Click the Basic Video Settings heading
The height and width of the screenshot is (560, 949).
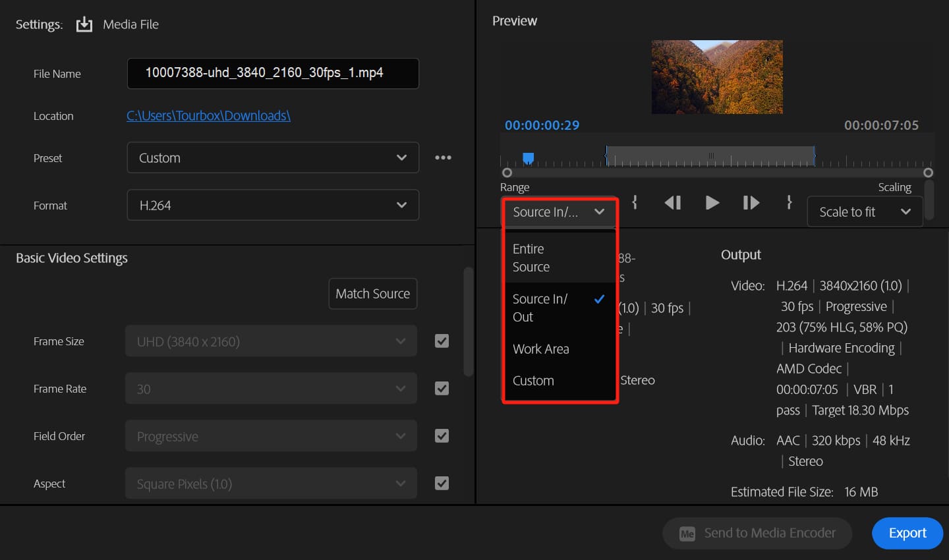tap(72, 258)
